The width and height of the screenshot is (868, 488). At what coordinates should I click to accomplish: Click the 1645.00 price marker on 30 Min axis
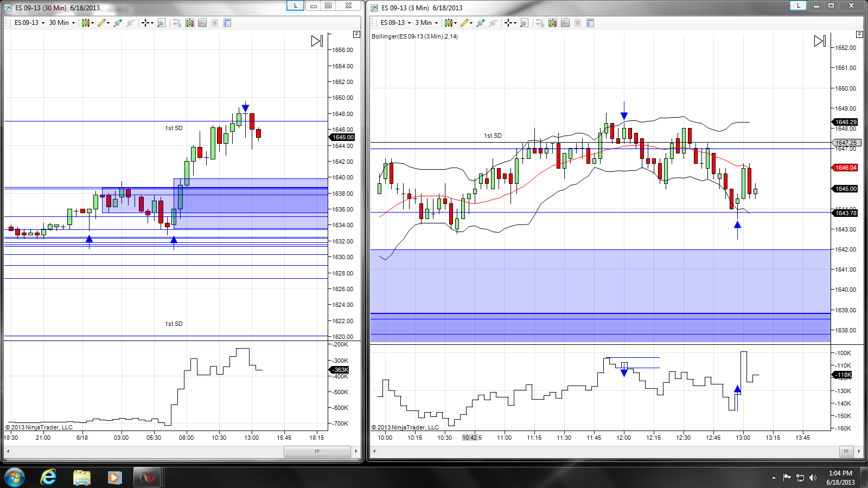342,137
